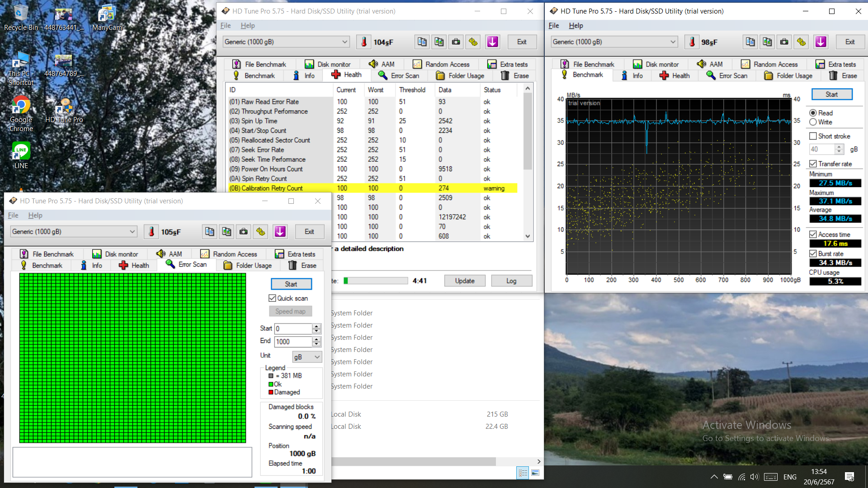Click copy screenshot icon in Benchmark window toolbar
Screen dimensions: 868x488
coord(767,42)
